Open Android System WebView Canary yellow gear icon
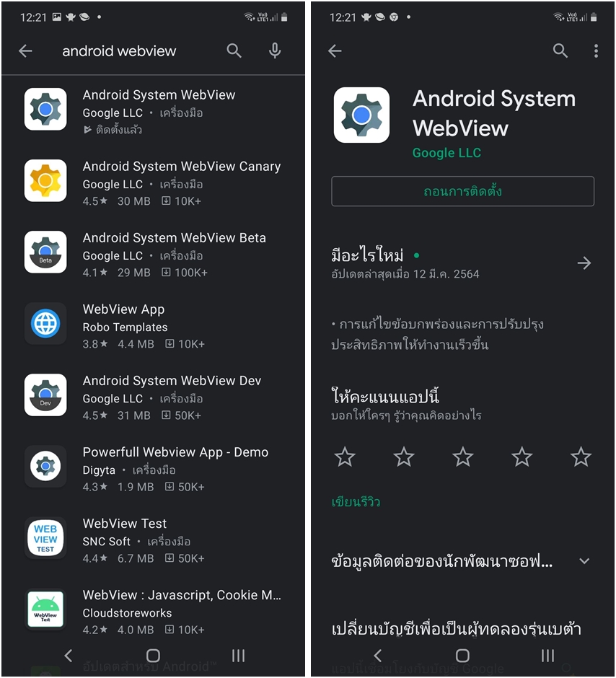616x678 pixels. point(45,181)
